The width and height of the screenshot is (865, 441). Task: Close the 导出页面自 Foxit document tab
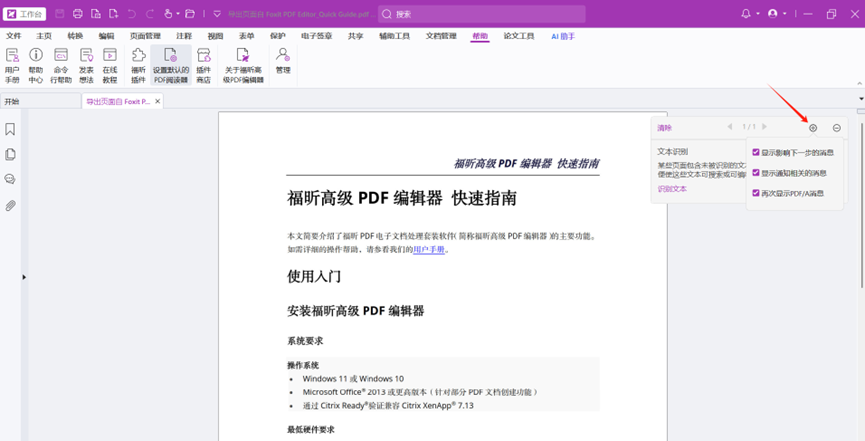[x=158, y=102]
